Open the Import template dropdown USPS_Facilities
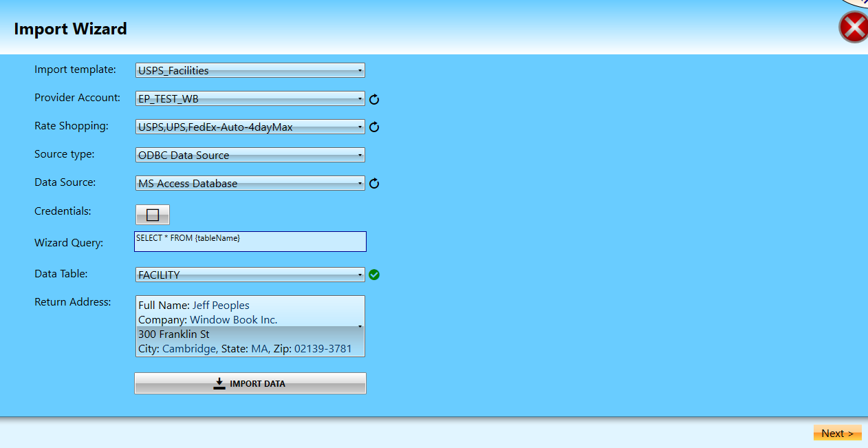The image size is (868, 448). [x=250, y=70]
